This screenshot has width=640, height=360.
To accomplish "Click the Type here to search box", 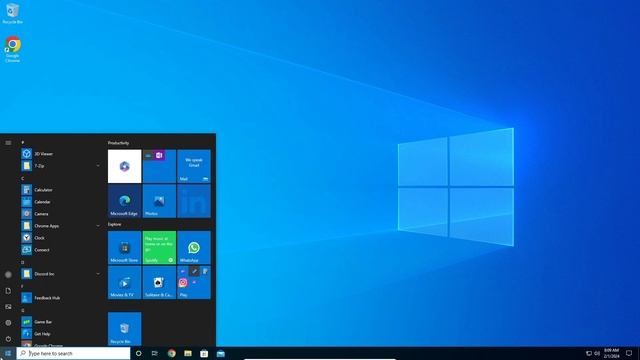I will pyautogui.click(x=73, y=353).
